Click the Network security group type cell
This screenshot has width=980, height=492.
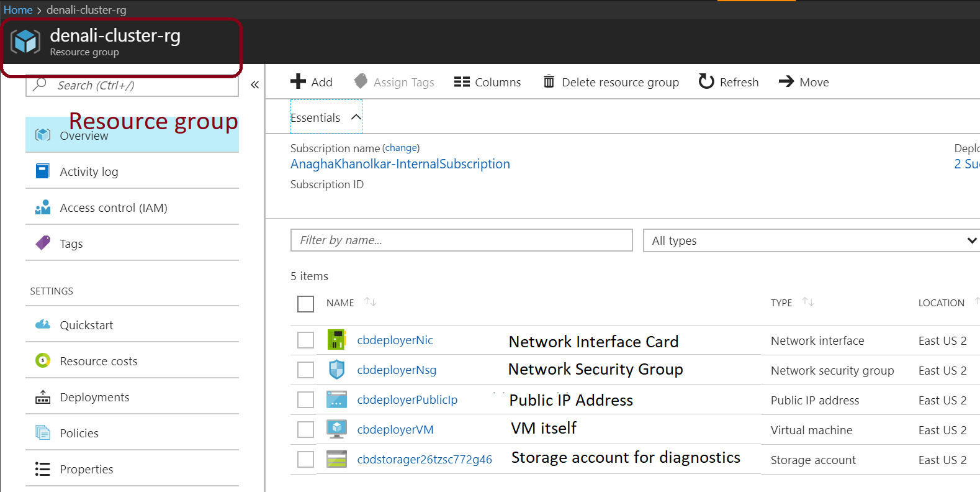point(832,370)
